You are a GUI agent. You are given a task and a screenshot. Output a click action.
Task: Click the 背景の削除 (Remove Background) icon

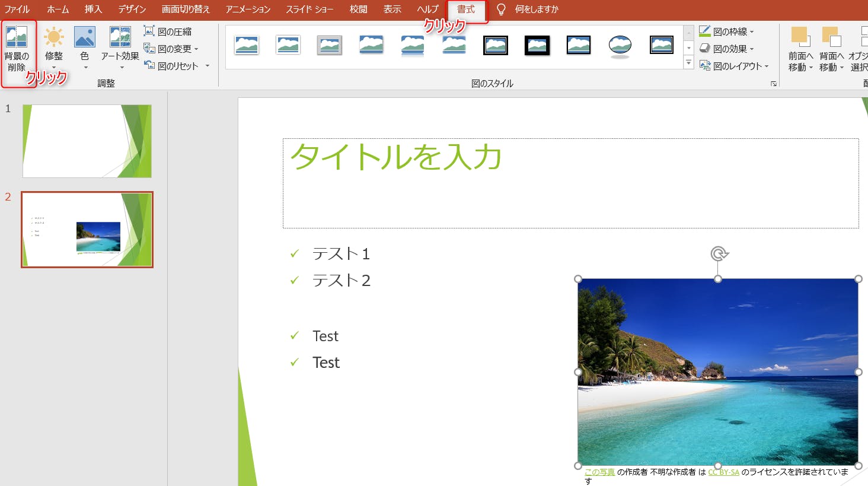(x=17, y=37)
